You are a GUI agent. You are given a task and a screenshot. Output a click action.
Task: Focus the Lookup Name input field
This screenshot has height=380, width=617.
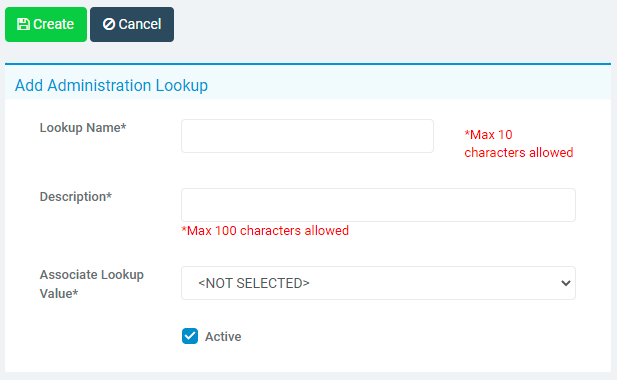(307, 136)
